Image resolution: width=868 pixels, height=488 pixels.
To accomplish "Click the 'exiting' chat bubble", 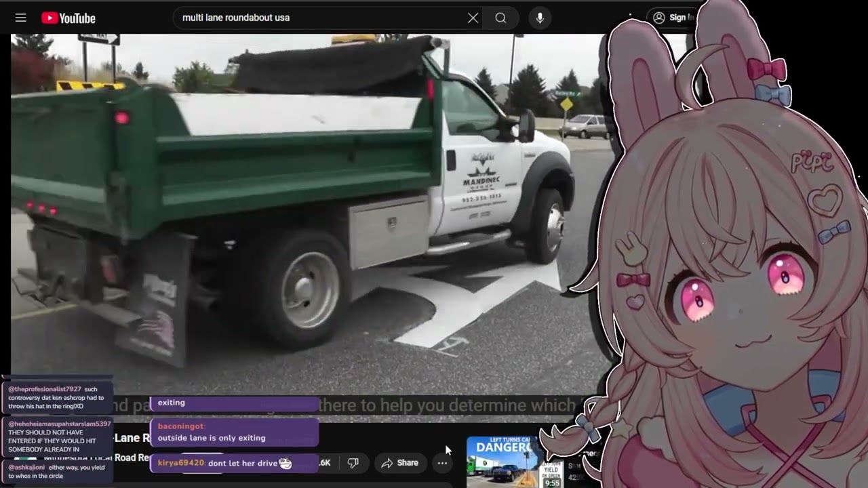I will point(234,403).
